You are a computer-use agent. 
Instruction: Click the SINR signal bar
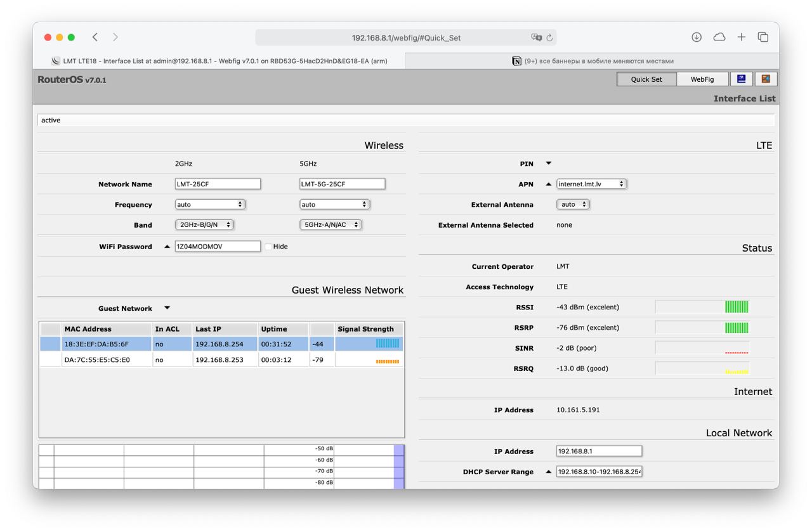[x=702, y=347]
